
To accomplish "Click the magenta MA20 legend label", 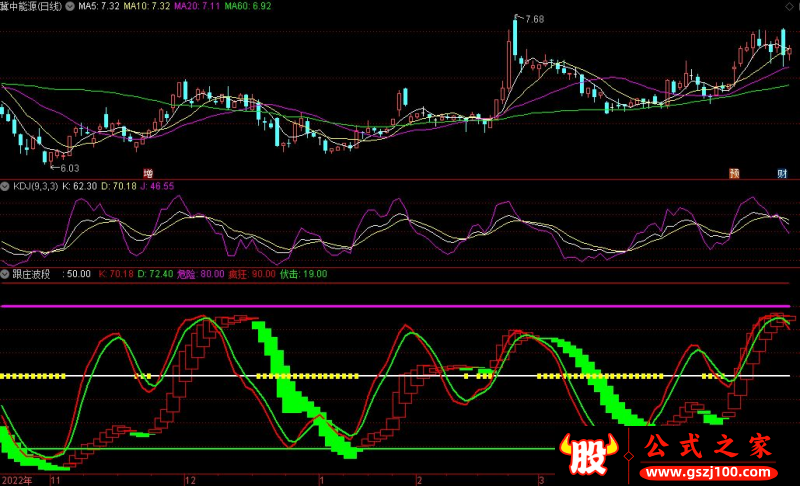I will [x=192, y=6].
